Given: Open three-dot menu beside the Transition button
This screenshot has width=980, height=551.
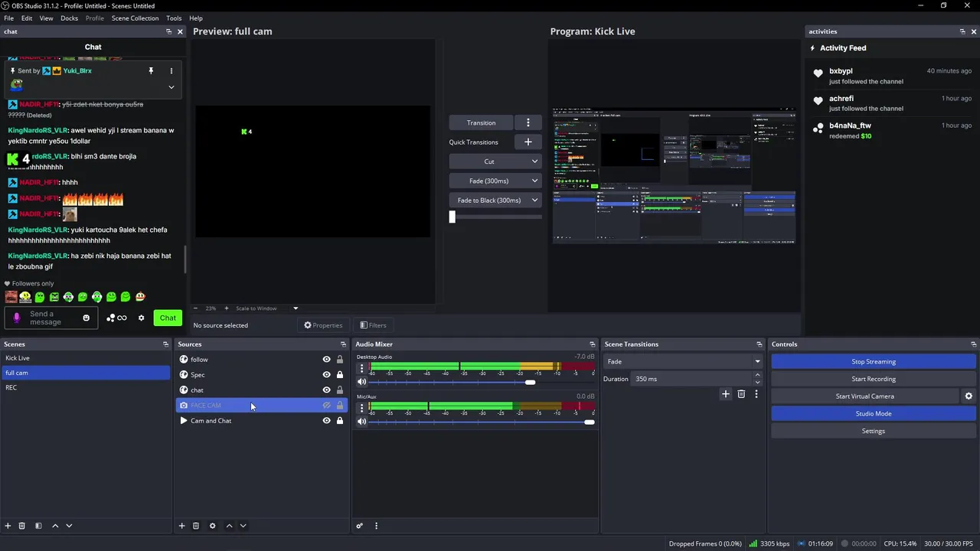Looking at the screenshot, I should pos(528,122).
